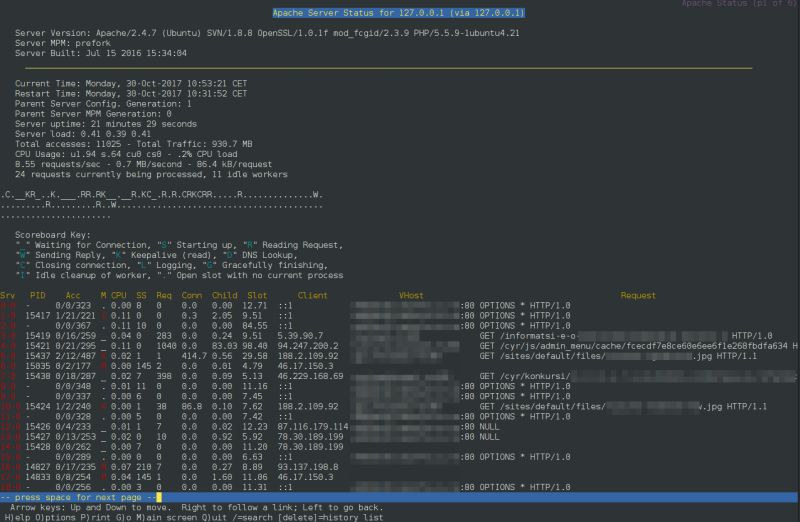Select PID 15417 in the table
The width and height of the screenshot is (800, 522).
click(x=38, y=316)
